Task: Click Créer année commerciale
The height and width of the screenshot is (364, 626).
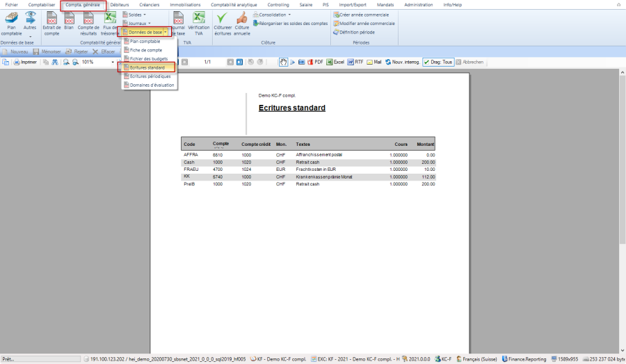Action: [x=361, y=15]
